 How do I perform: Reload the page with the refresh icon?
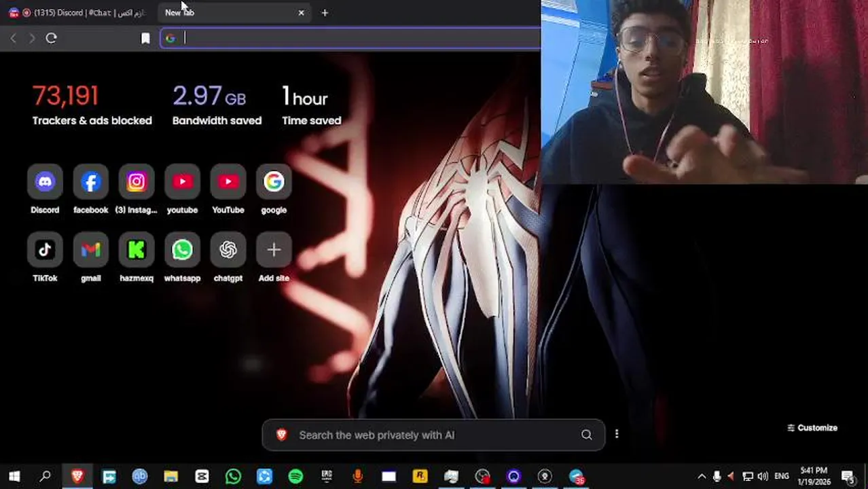(51, 39)
